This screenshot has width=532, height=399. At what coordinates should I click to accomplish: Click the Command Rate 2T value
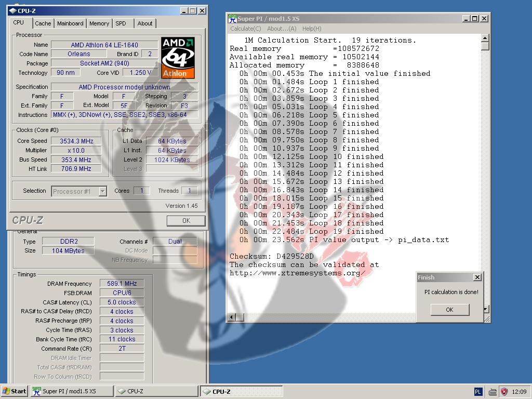pos(122,349)
